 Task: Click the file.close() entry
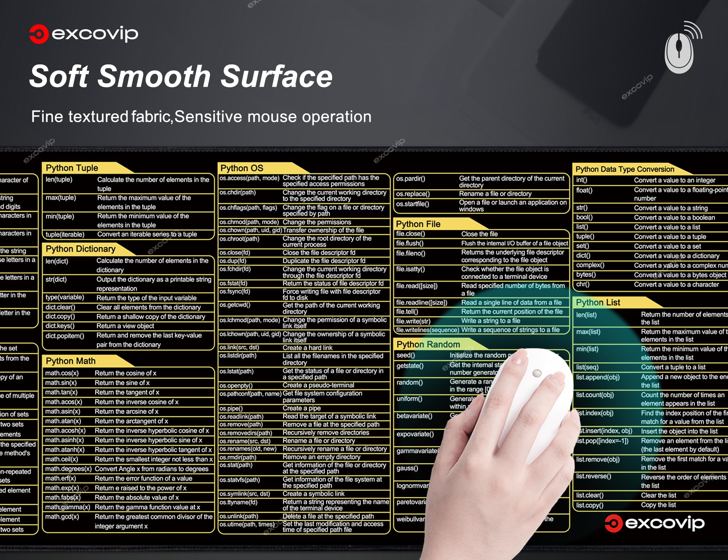[411, 234]
